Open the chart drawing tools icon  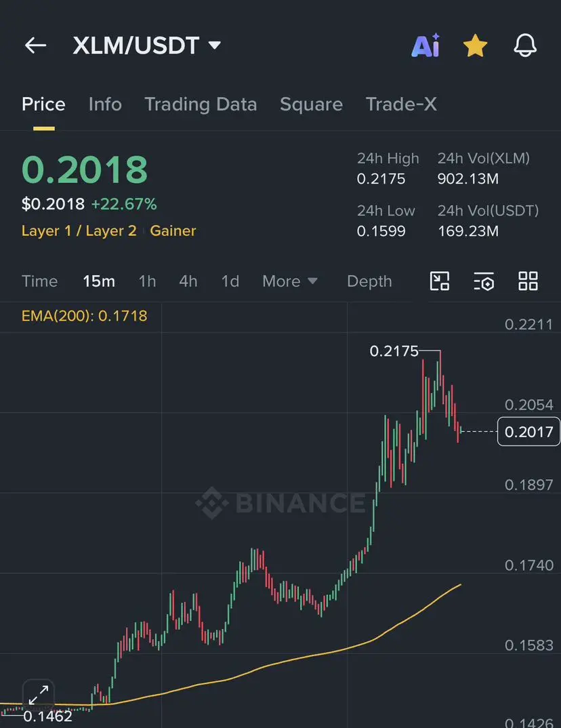[440, 281]
